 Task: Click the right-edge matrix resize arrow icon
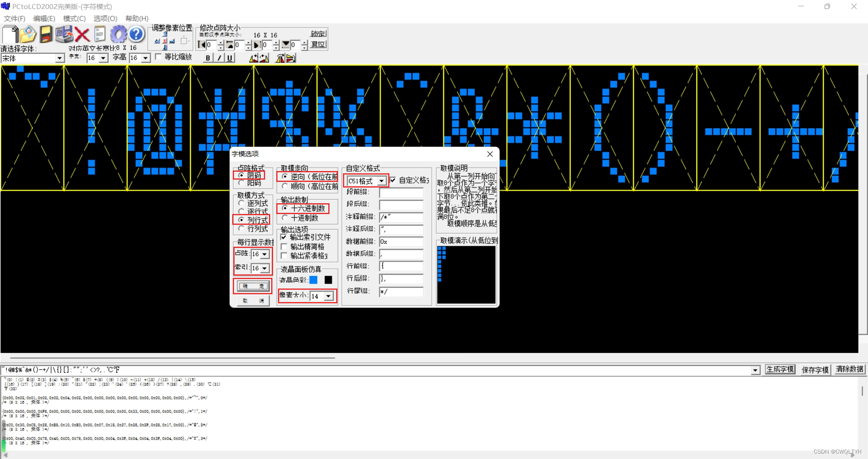pyautogui.click(x=257, y=45)
